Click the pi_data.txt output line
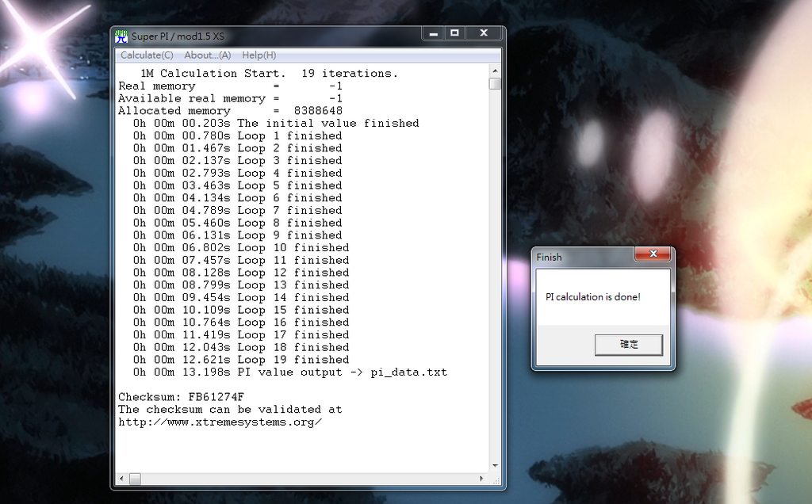 click(289, 372)
